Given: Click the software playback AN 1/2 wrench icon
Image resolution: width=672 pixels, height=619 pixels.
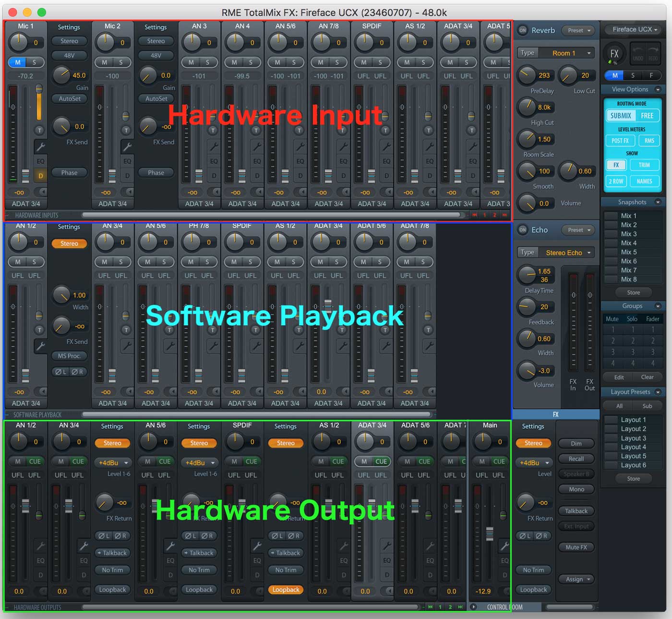Looking at the screenshot, I should click(x=40, y=346).
